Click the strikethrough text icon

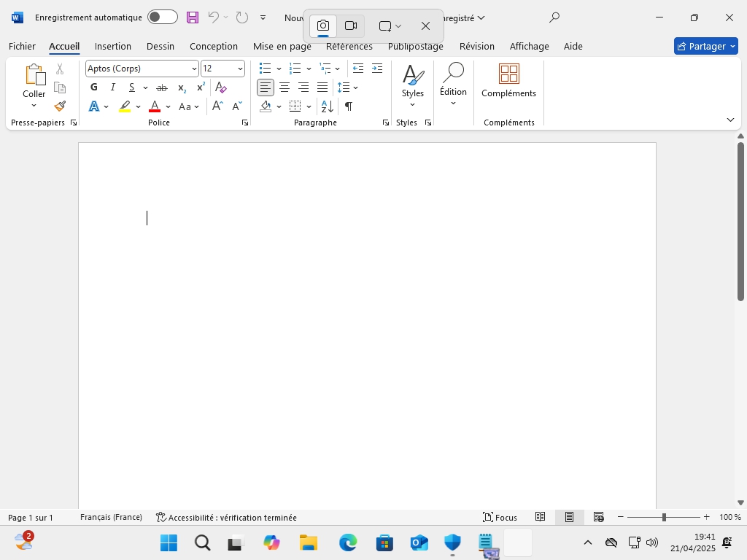coord(162,87)
